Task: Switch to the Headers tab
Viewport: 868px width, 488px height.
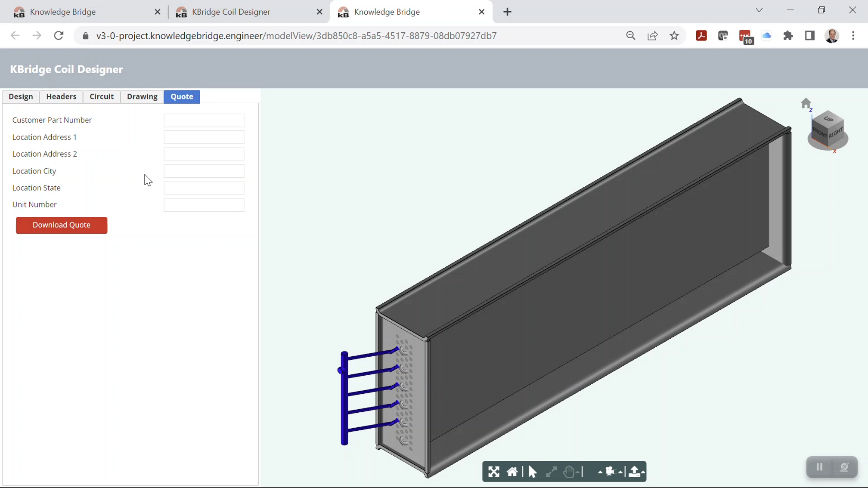Action: click(x=61, y=96)
